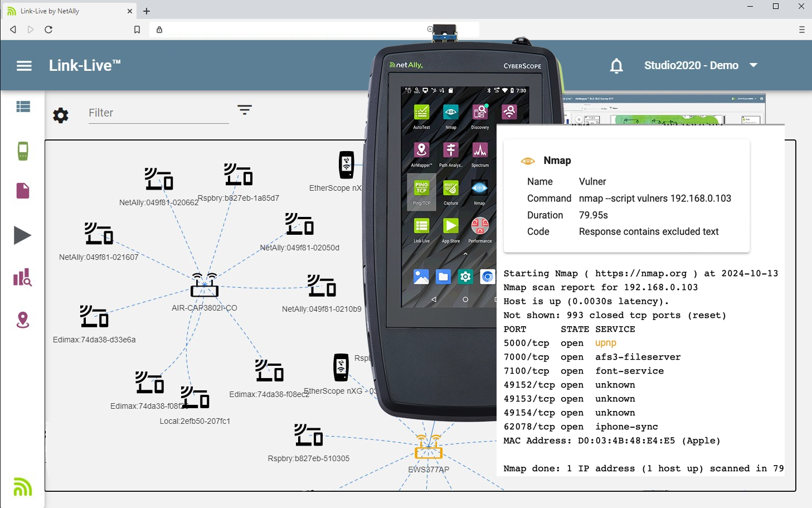This screenshot has width=812, height=508.
Task: Go back in the browser
Action: (x=13, y=30)
